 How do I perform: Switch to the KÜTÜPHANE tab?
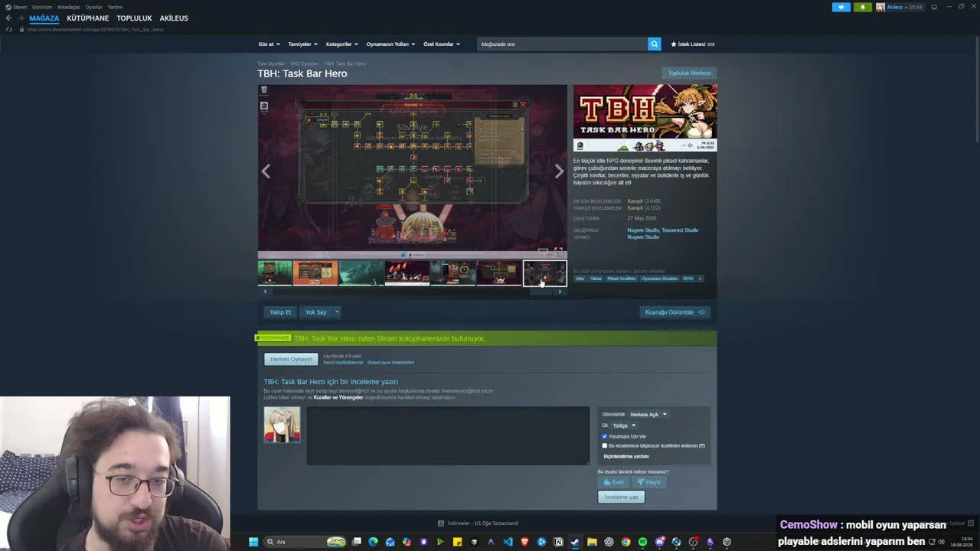click(88, 18)
